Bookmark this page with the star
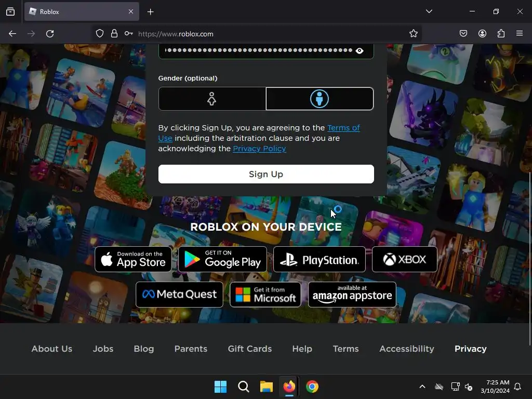The height and width of the screenshot is (399, 532). click(x=413, y=34)
